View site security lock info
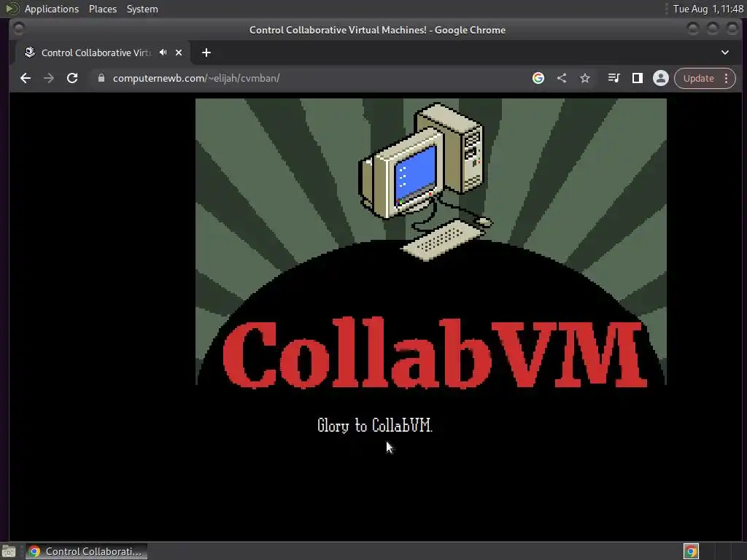747x560 pixels. [101, 78]
